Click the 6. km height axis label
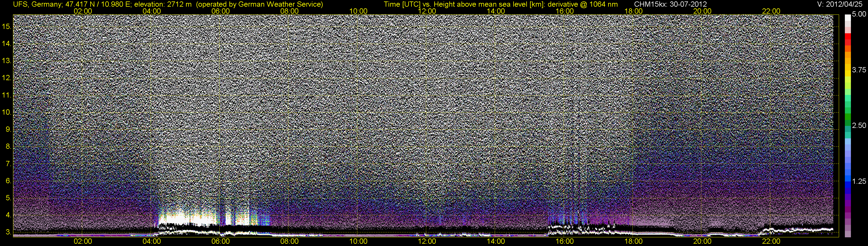Viewport: 868px width, 246px height. [x=9, y=181]
